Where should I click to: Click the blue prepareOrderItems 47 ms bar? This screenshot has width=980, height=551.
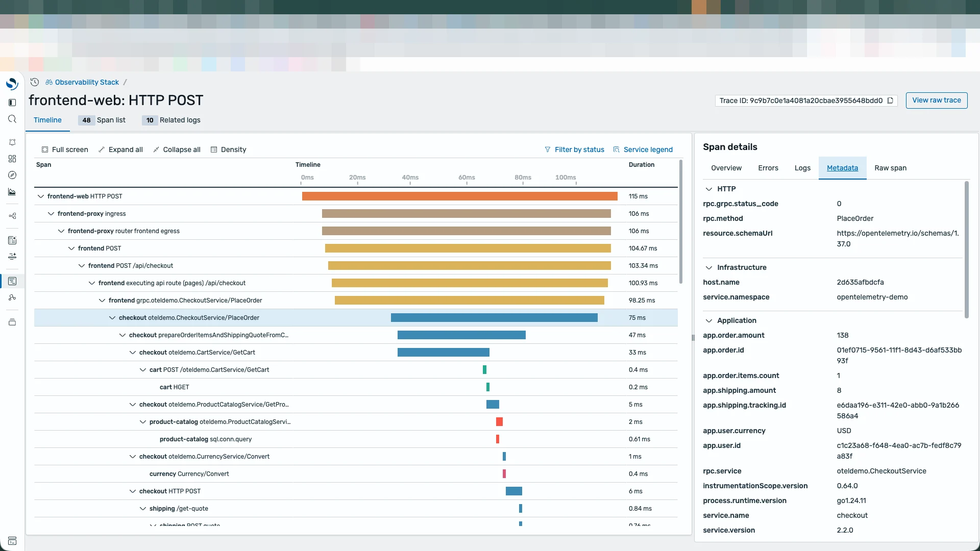[x=461, y=335]
